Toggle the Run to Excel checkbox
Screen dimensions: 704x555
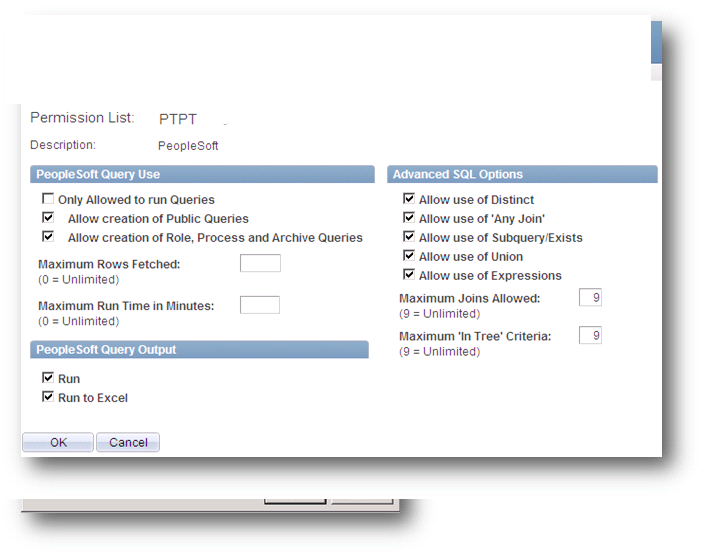coord(48,396)
